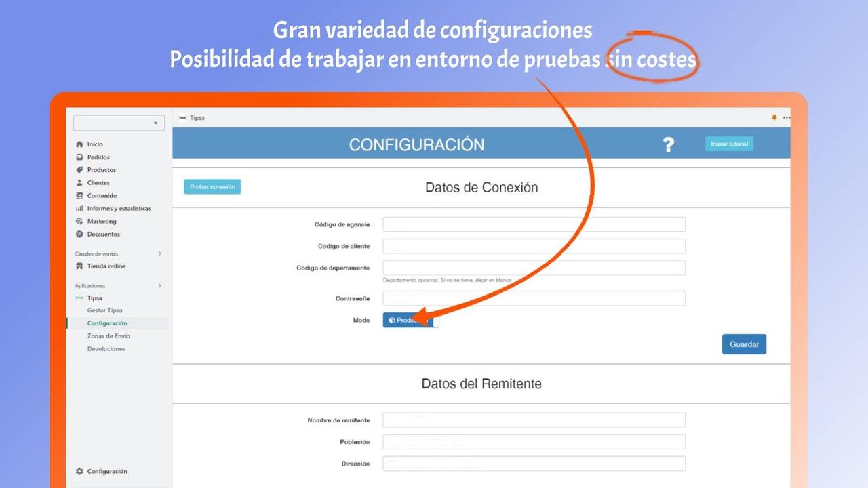Click the orange pin icon in top bar

pyautogui.click(x=774, y=117)
